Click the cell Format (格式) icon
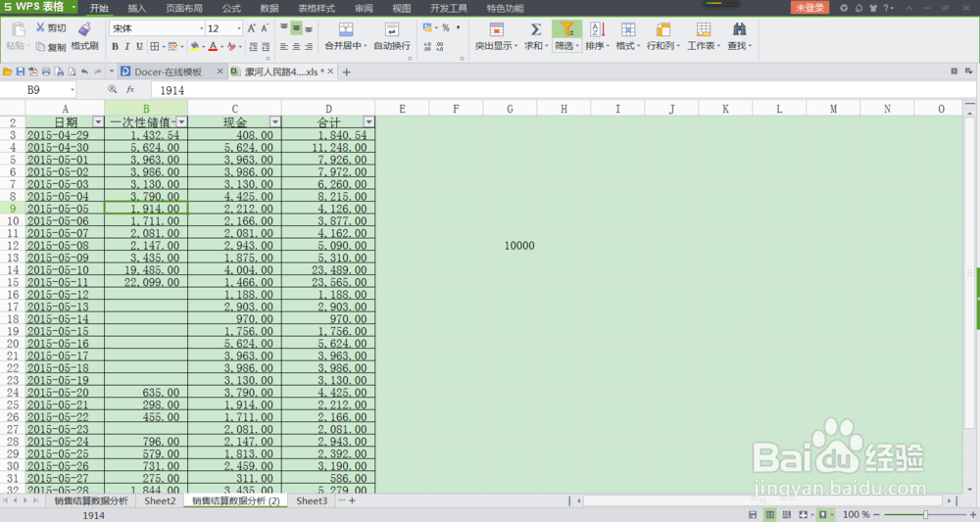Image resolution: width=980 pixels, height=522 pixels. click(627, 29)
